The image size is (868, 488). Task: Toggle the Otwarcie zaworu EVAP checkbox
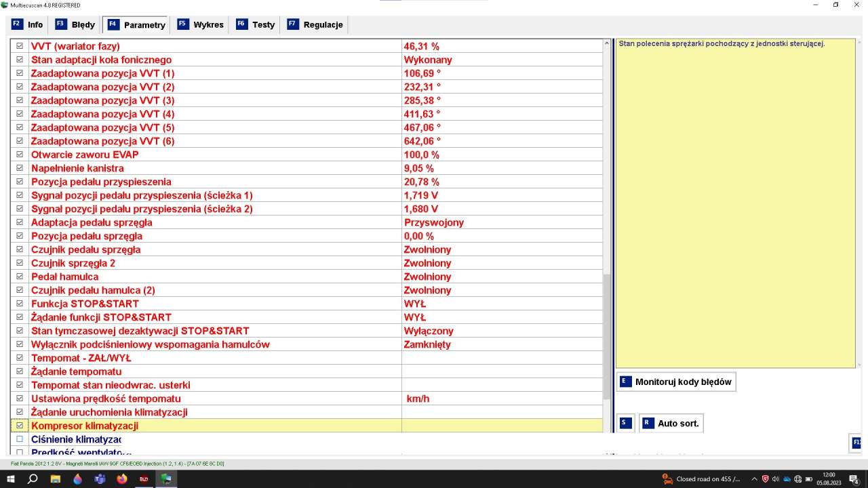pos(20,155)
